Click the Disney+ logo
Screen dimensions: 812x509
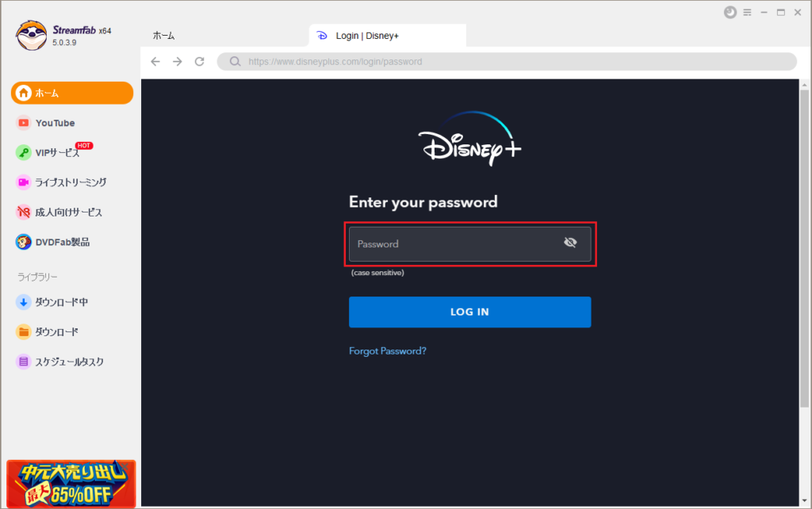(469, 138)
